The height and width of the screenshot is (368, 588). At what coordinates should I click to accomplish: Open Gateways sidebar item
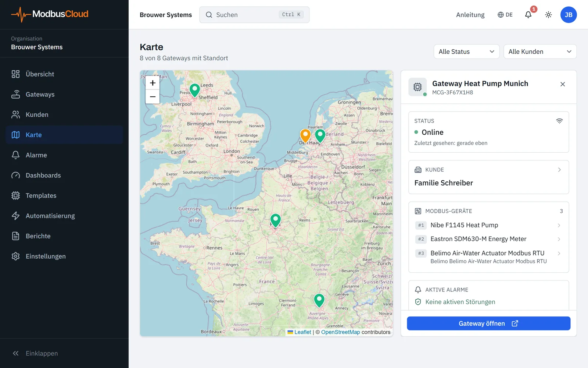click(x=64, y=94)
